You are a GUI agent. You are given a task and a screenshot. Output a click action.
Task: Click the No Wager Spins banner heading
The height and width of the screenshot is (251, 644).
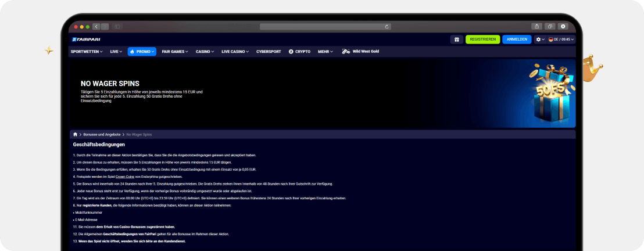coord(110,84)
